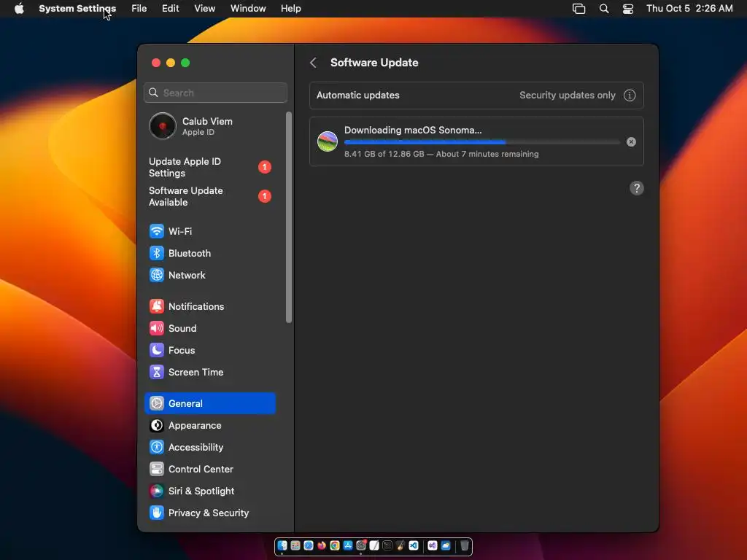Open Focus settings
Image resolution: width=747 pixels, height=560 pixels.
coord(209,351)
